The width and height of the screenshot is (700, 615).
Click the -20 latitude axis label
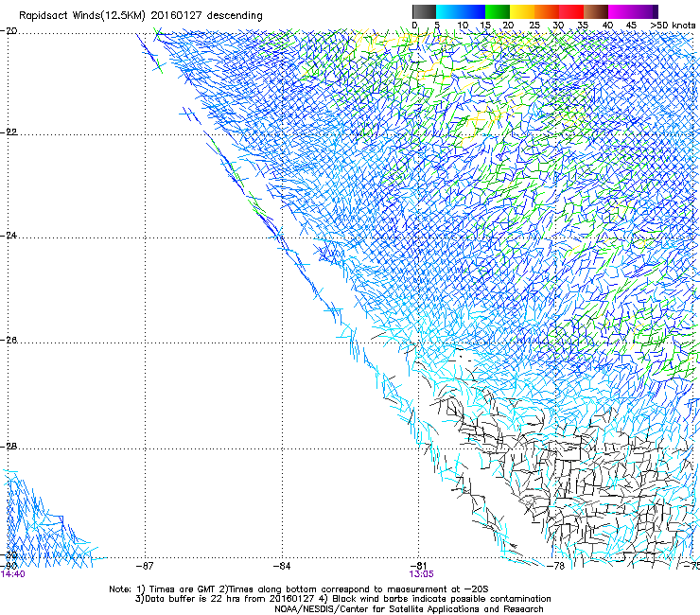point(9,31)
